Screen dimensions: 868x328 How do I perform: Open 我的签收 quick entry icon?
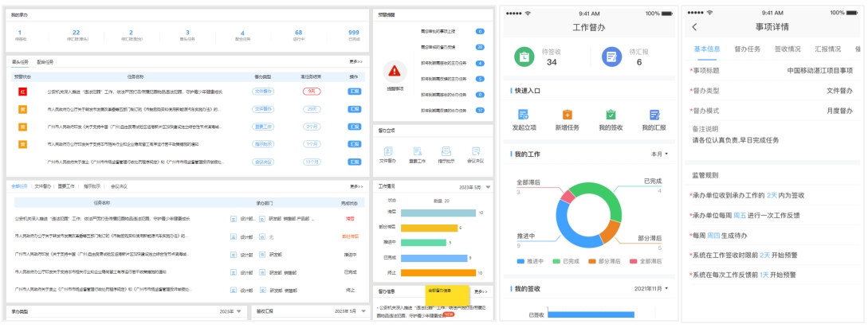click(x=611, y=115)
